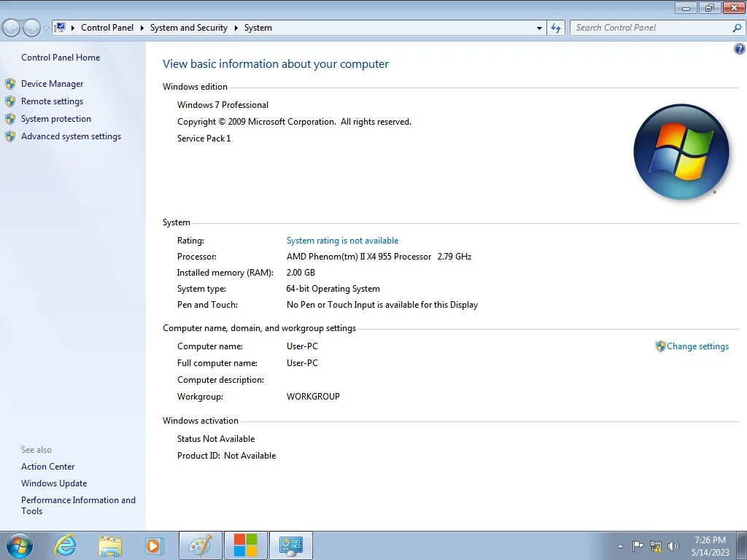This screenshot has width=747, height=560.
Task: Select System breadcrumb item
Action: [x=258, y=28]
